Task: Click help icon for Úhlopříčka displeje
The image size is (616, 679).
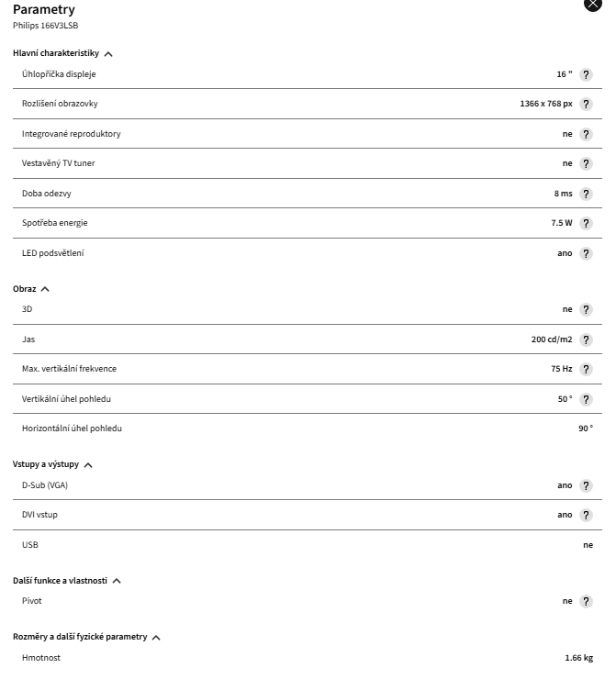Action: point(587,74)
